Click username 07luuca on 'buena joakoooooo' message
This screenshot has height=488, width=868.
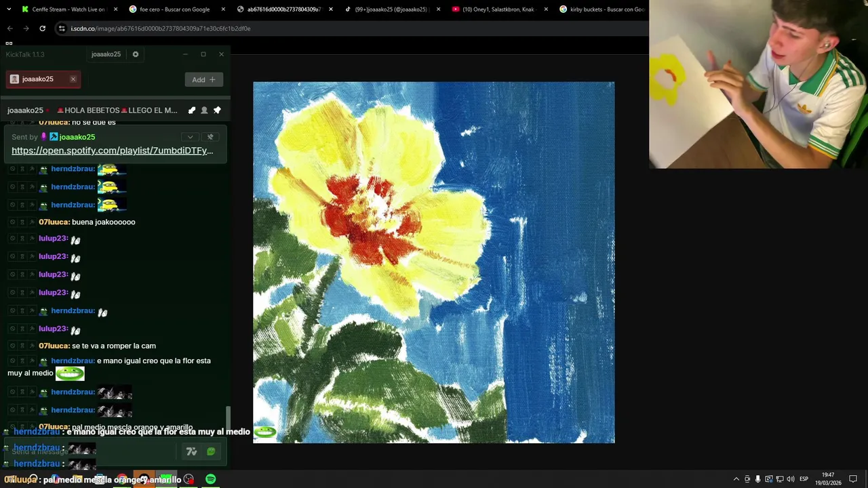click(x=54, y=222)
